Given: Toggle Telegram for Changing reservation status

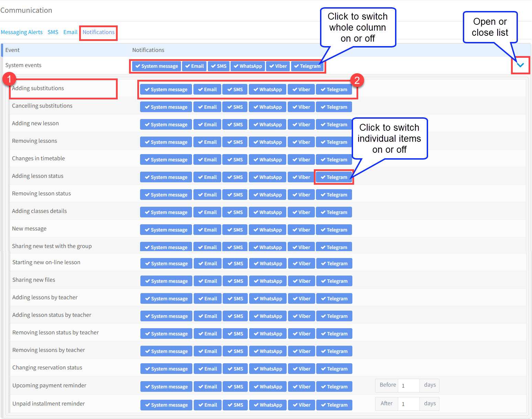Looking at the screenshot, I should (x=334, y=369).
